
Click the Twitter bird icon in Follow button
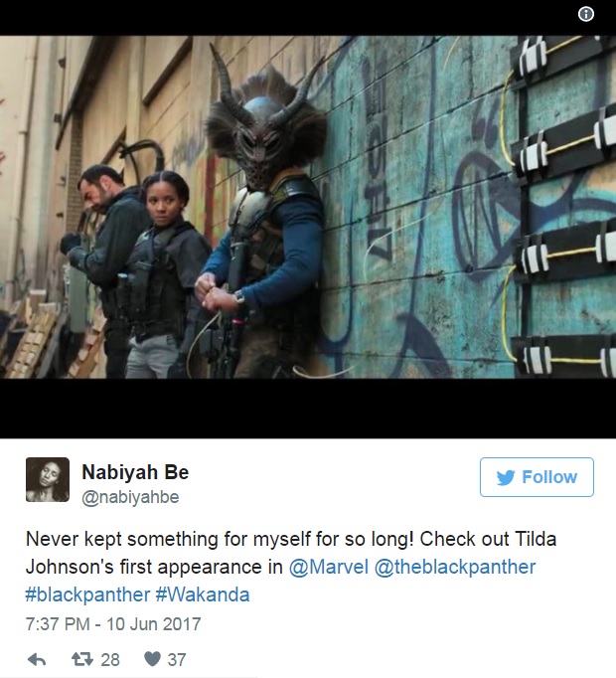[x=506, y=477]
